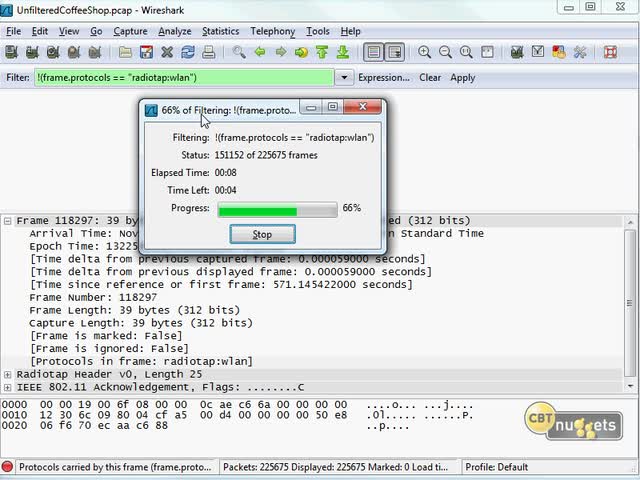Select Capture Length: 39 bytes row
Screen dimensions: 640x480
[x=141, y=323]
